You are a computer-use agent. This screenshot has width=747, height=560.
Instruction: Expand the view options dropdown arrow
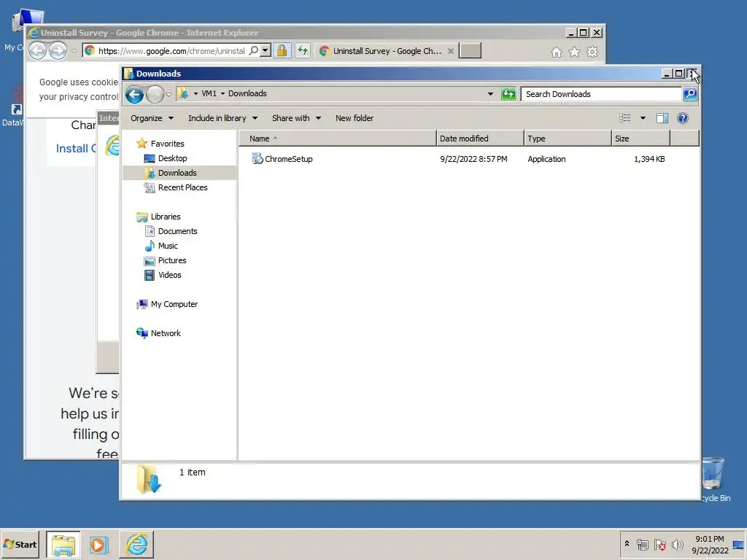[x=643, y=118]
